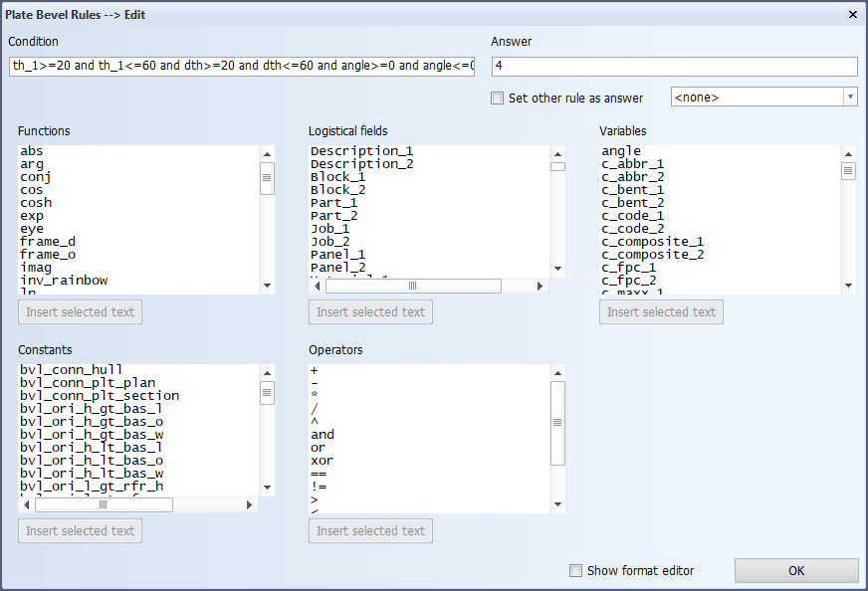Select 'frame_d' in the Functions list
The height and width of the screenshot is (591, 868).
point(47,242)
